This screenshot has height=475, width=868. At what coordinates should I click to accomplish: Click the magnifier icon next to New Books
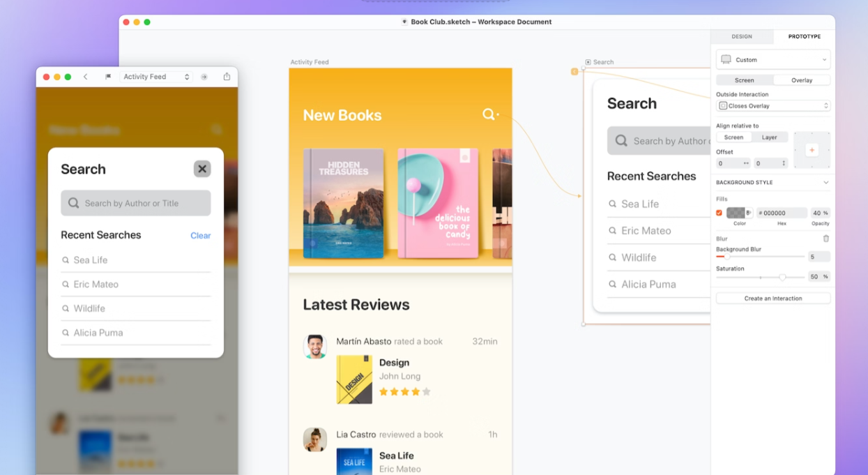489,114
